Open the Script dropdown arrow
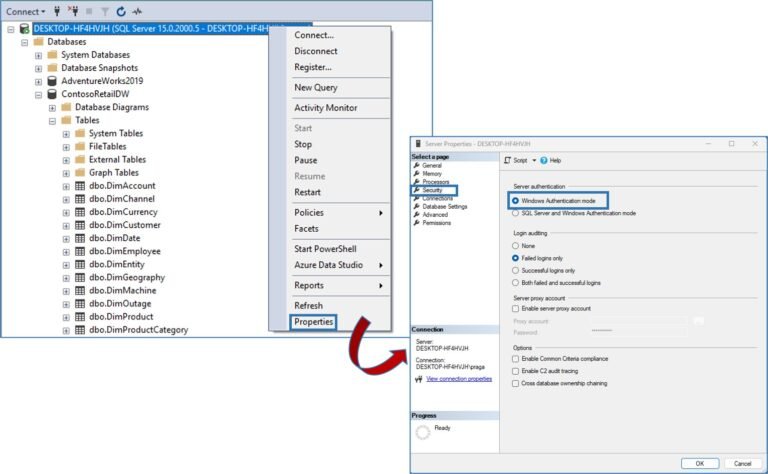The width and height of the screenshot is (768, 474). [534, 160]
